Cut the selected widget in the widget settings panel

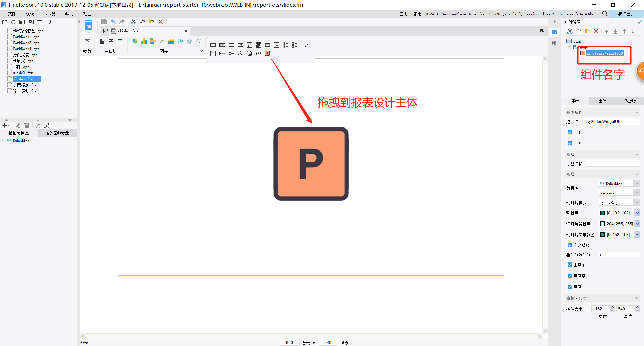(570, 31)
